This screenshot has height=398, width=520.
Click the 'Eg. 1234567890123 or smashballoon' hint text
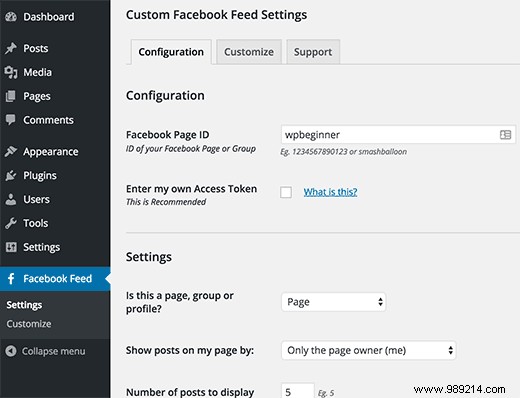[x=344, y=152]
